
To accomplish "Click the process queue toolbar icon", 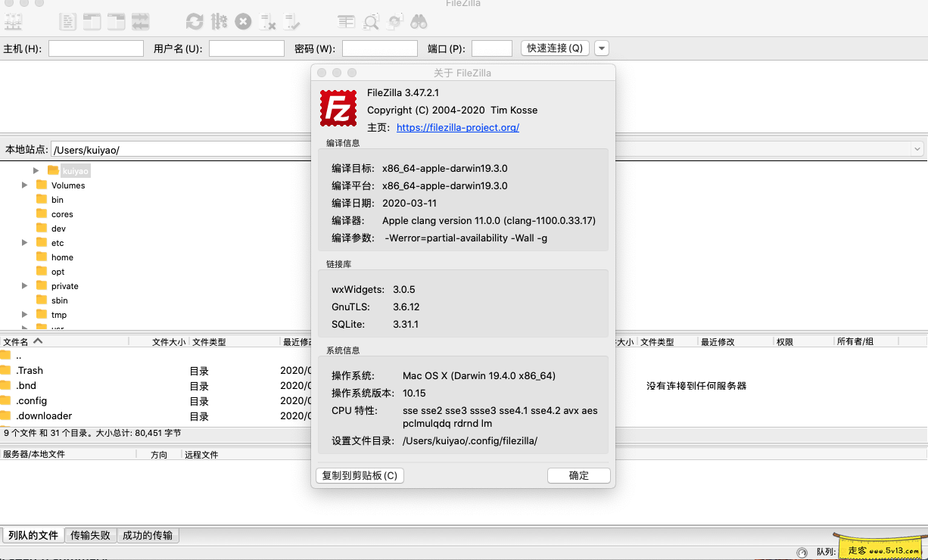I will (x=219, y=22).
